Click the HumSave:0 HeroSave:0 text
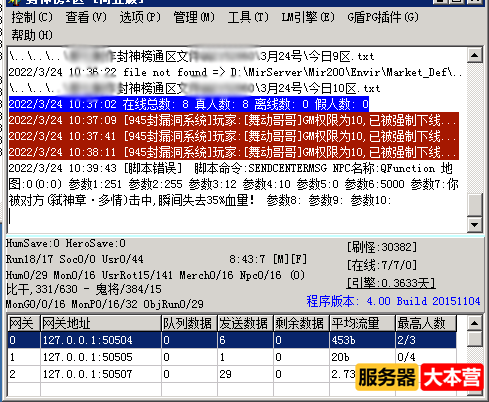 point(66,243)
